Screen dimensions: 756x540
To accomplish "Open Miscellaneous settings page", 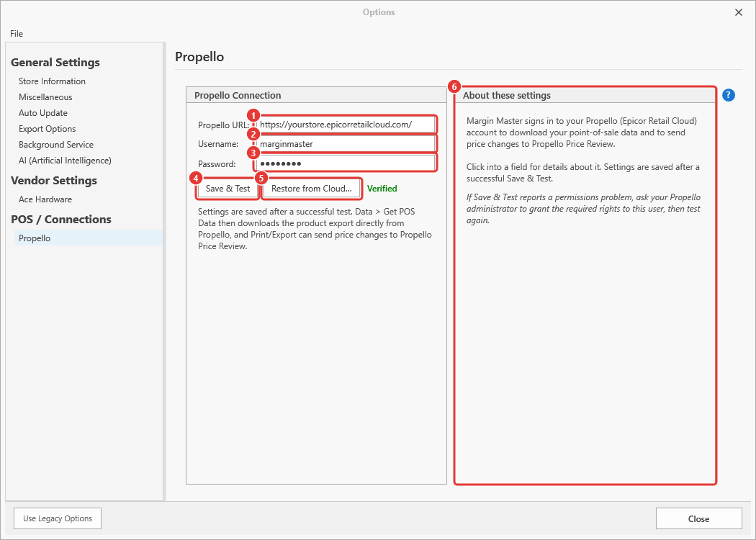I will coord(45,97).
